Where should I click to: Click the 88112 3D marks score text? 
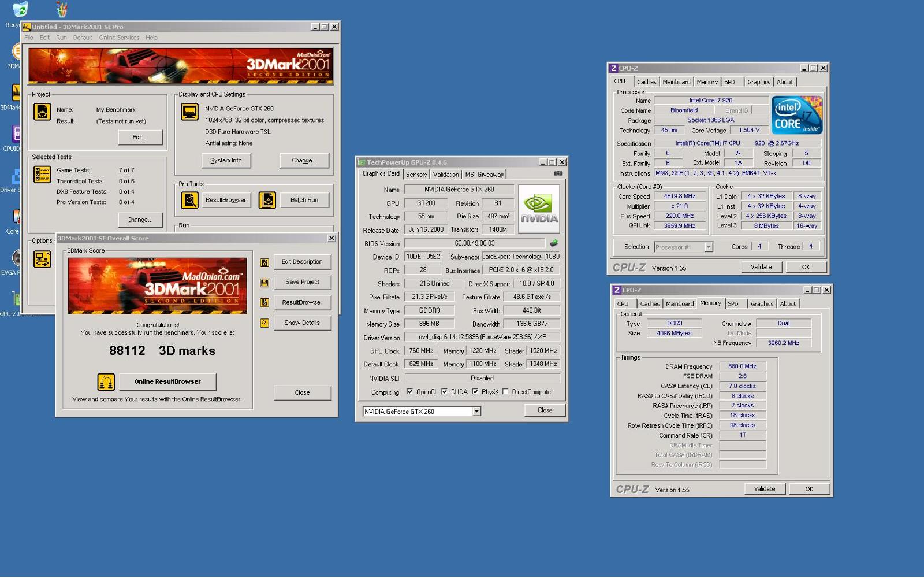pyautogui.click(x=162, y=351)
